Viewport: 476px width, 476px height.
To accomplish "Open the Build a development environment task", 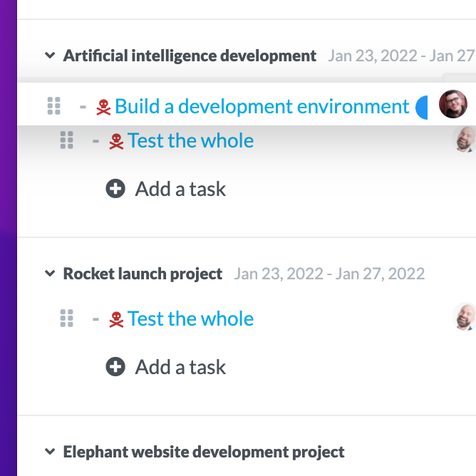I will [x=262, y=106].
